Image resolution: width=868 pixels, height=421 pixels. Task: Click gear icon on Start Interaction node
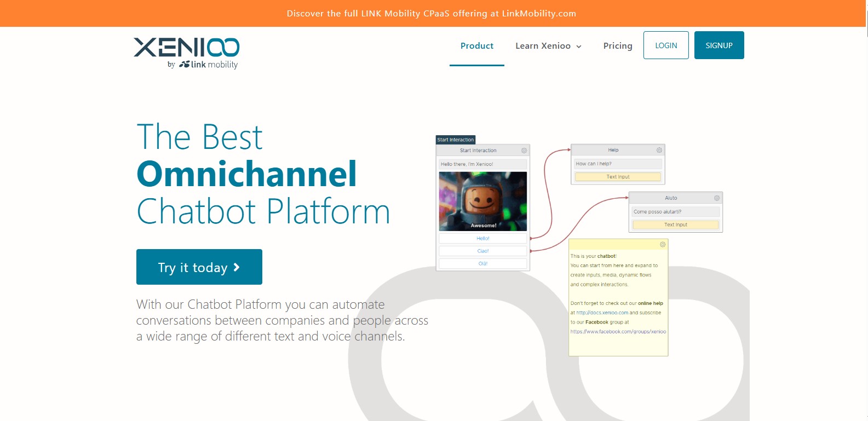tap(524, 151)
